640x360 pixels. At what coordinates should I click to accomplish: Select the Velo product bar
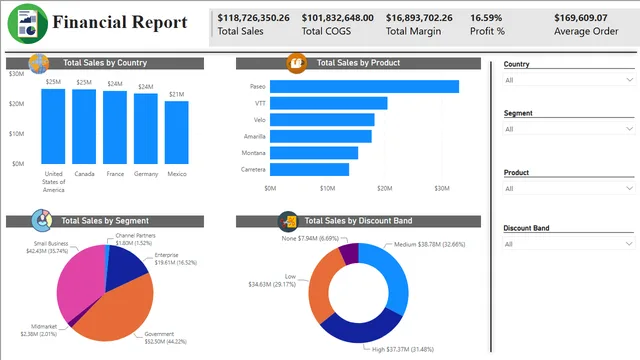pyautogui.click(x=322, y=120)
